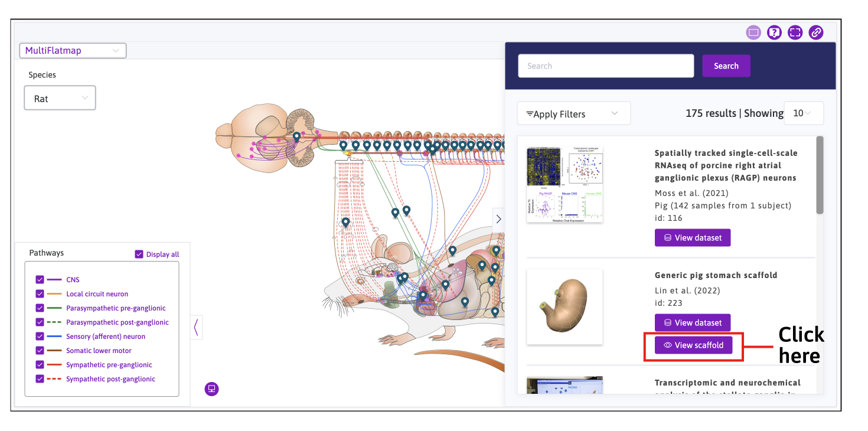Viewport: 868px width, 431px height.
Task: Click the help question-mark bubble icon
Action: pos(774,32)
